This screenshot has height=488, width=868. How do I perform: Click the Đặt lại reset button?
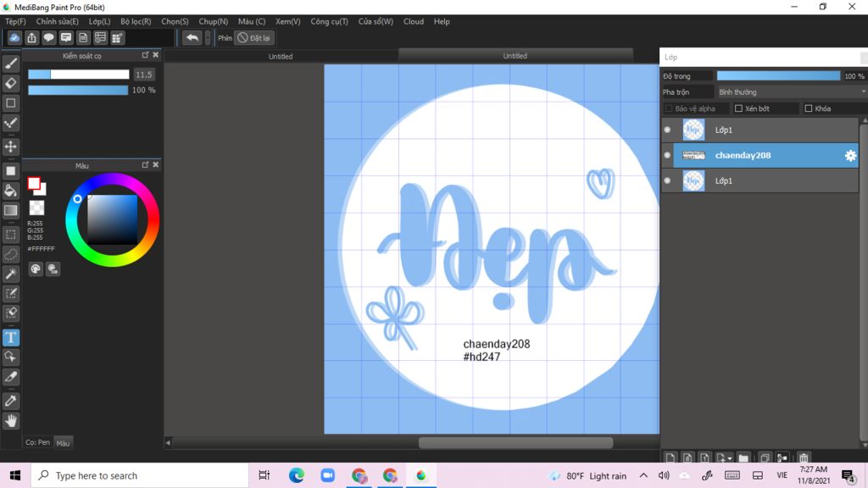[x=254, y=37]
